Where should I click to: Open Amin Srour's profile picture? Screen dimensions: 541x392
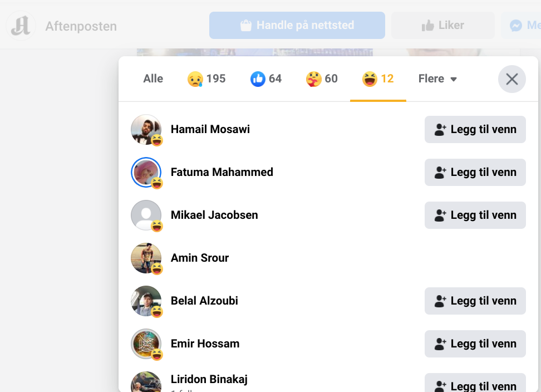tap(146, 258)
